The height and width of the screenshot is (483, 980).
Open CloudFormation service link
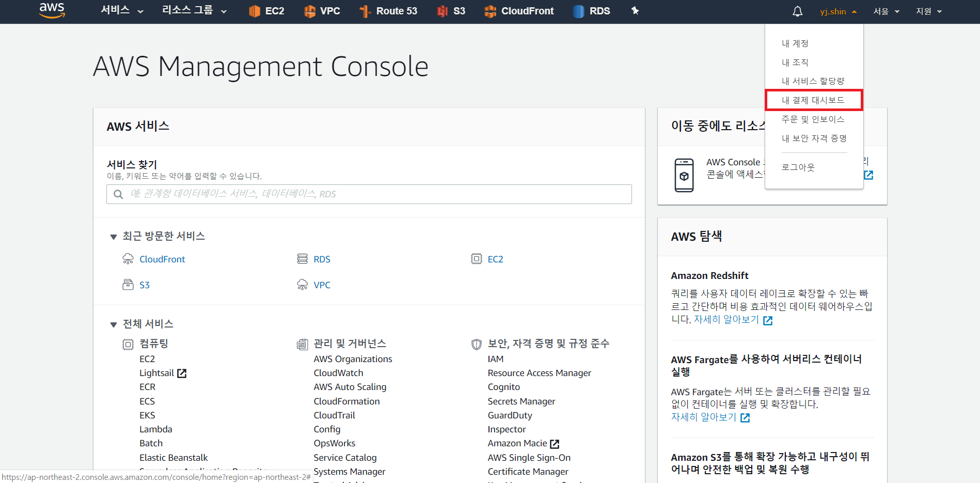(x=347, y=401)
